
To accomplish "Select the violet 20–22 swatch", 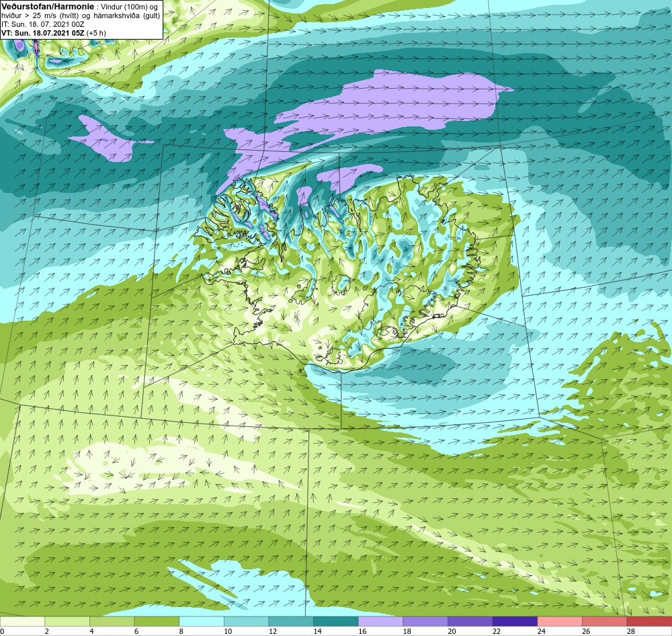I will click(470, 621).
